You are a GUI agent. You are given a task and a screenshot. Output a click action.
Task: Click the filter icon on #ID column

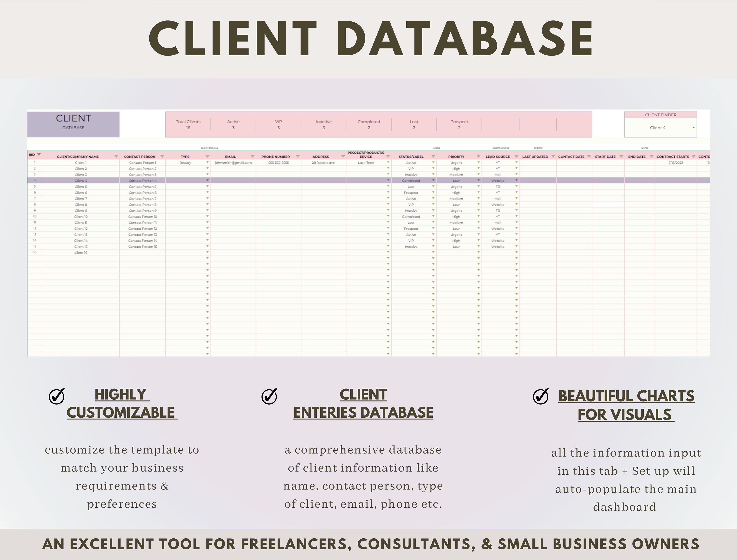pyautogui.click(x=39, y=154)
